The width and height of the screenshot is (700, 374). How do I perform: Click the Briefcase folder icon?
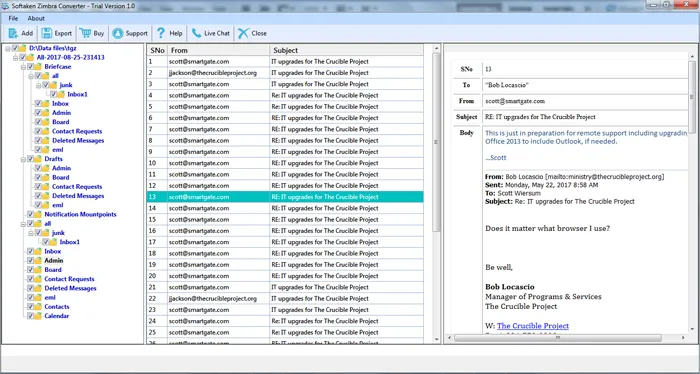coord(38,66)
